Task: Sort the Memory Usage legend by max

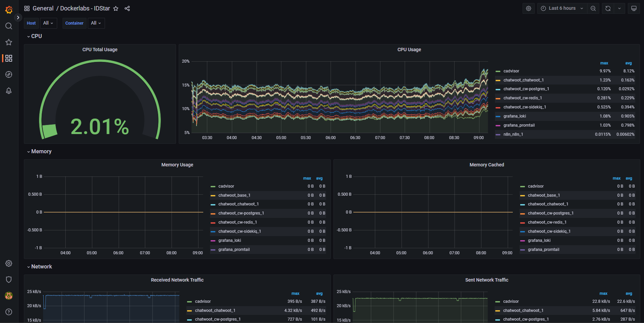Action: coord(307,178)
